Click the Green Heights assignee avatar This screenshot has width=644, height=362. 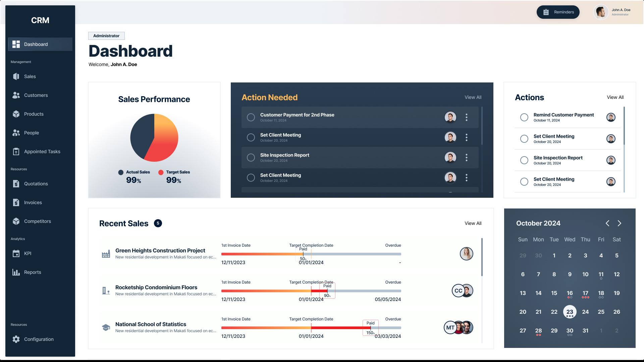tap(466, 254)
